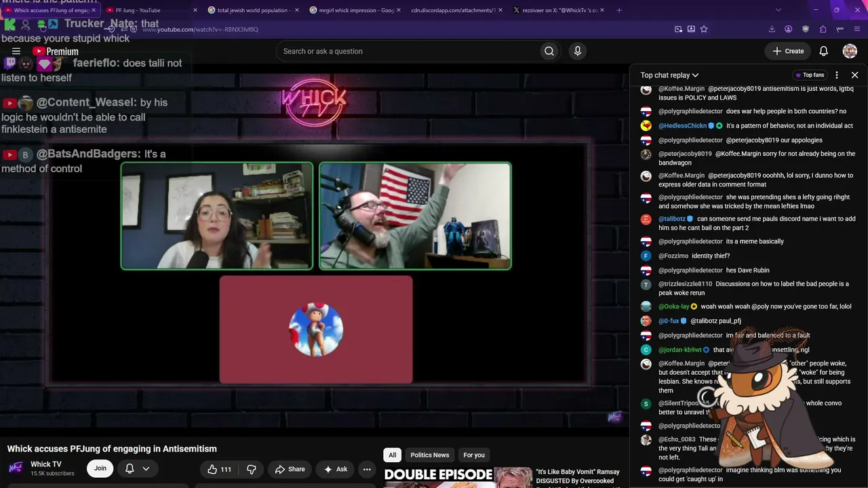This screenshot has width=868, height=488.
Task: Click the Create button
Action: pyautogui.click(x=788, y=51)
